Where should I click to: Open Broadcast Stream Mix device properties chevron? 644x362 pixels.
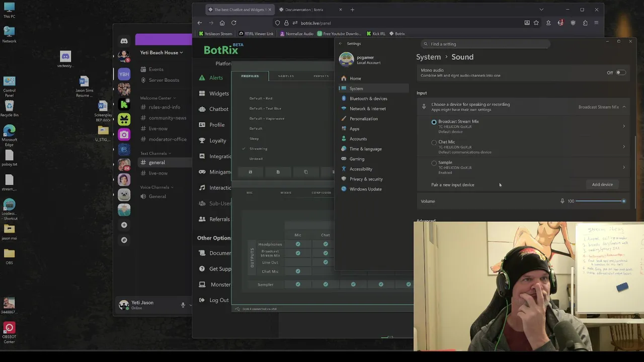tap(624, 126)
